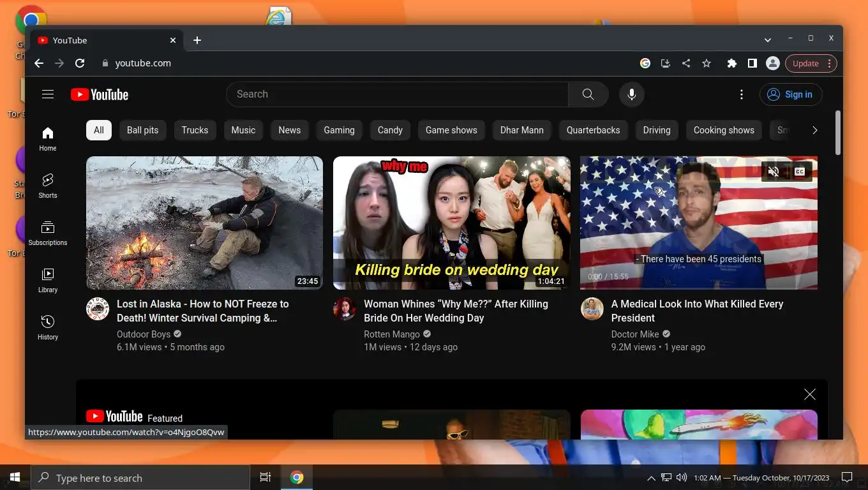Open the YouTube hamburger guide menu

[x=48, y=94]
